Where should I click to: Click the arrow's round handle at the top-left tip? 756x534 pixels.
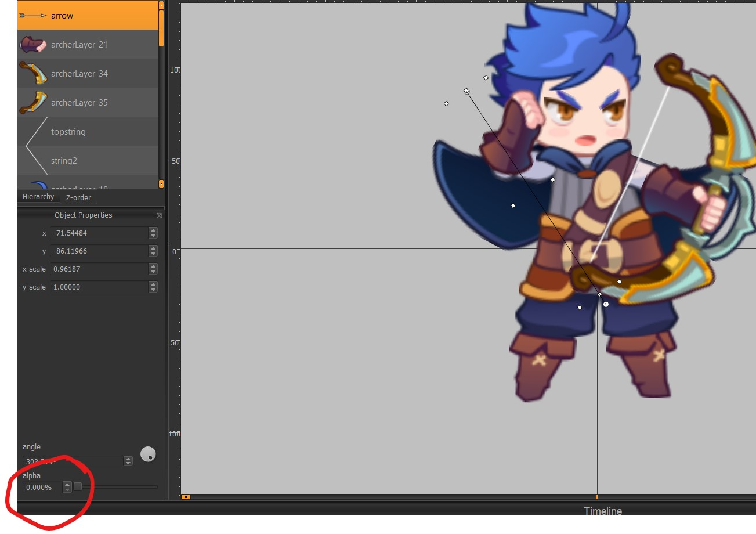[466, 91]
